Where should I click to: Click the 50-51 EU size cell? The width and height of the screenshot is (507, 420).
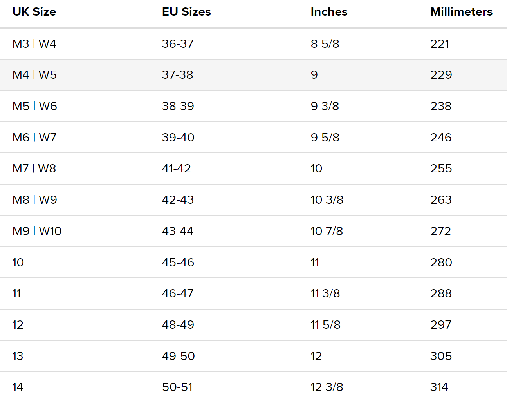(177, 387)
